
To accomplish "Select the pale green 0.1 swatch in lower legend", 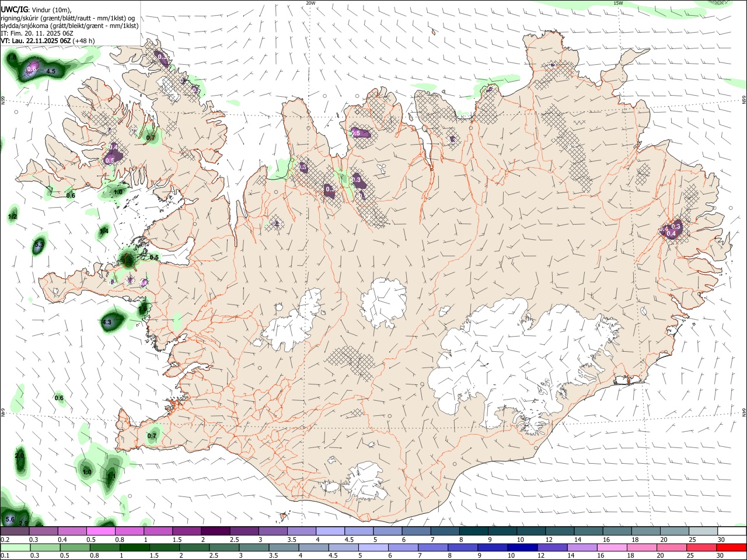I will (x=15, y=547).
